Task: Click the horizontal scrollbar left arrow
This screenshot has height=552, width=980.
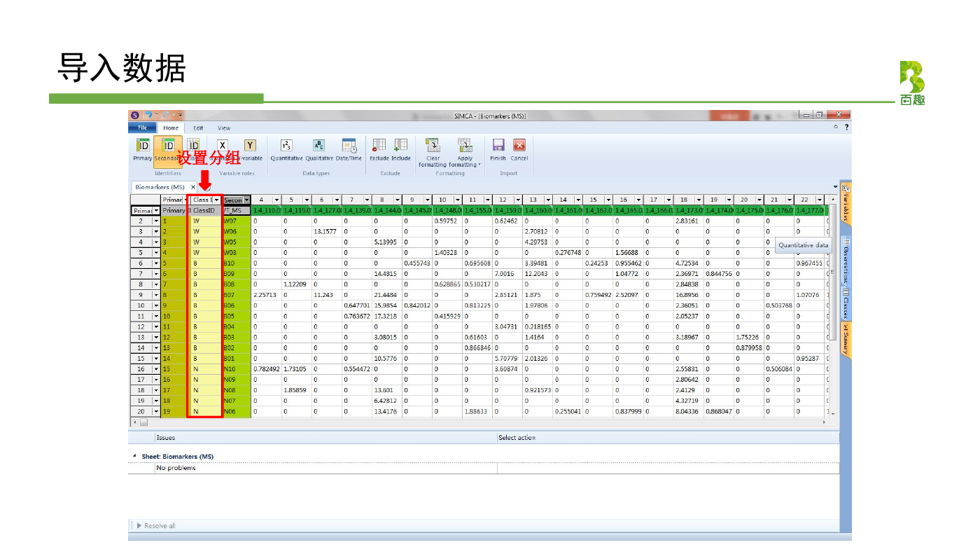Action: [134, 422]
